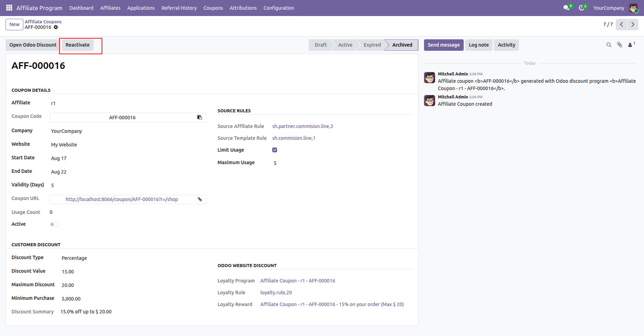The image size is (644, 336).
Task: Click the gear icon beside AFF-000016
Action: click(x=56, y=27)
